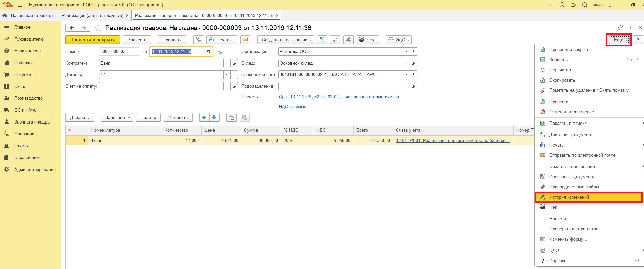
Task: Open НДС в сумме link
Action: (293, 107)
